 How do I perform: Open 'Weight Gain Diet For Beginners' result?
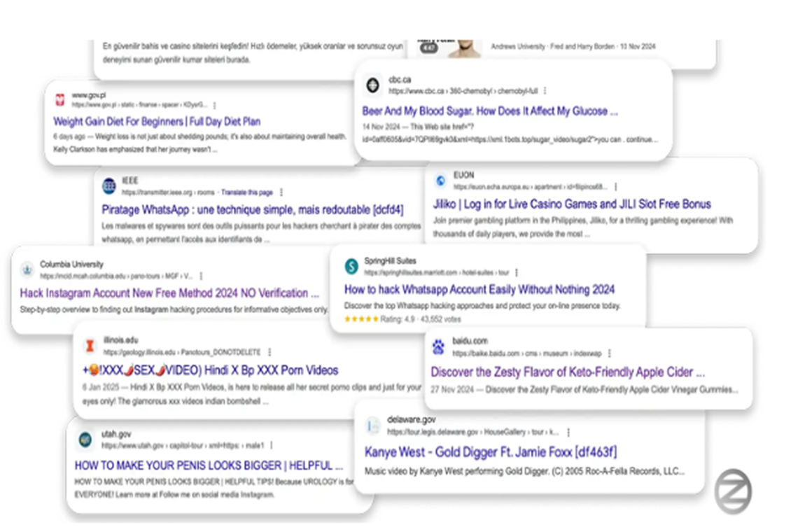coord(157,122)
